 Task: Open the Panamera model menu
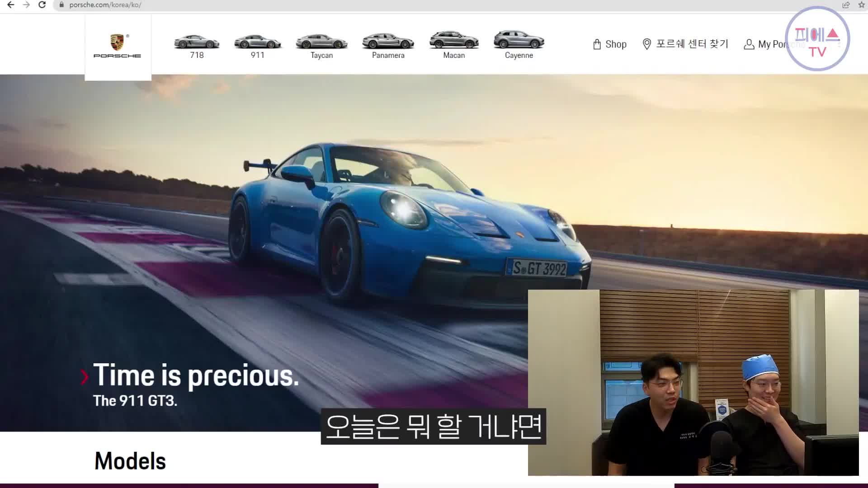[388, 46]
